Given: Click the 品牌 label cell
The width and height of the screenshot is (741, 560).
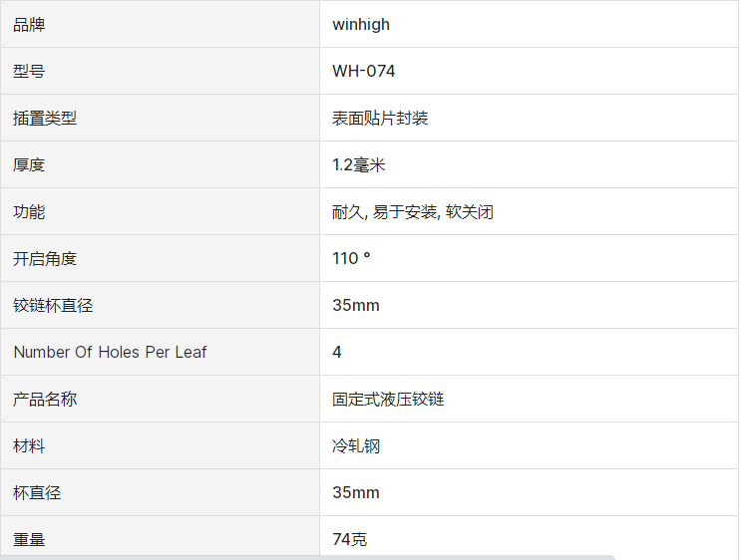Looking at the screenshot, I should (x=29, y=25).
